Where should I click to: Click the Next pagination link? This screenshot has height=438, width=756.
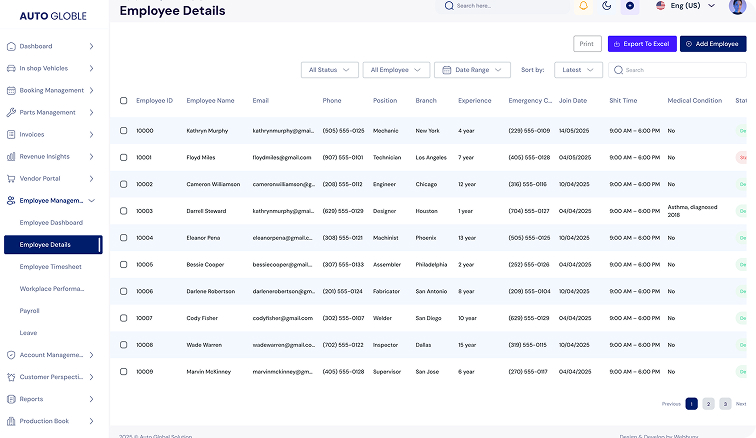click(741, 404)
